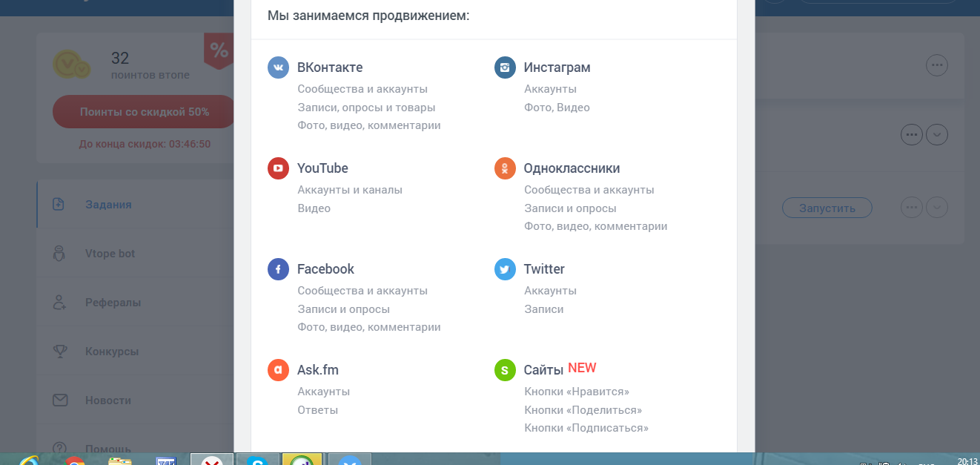Click the Twitter bird icon
Image resolution: width=980 pixels, height=465 pixels.
tap(505, 269)
